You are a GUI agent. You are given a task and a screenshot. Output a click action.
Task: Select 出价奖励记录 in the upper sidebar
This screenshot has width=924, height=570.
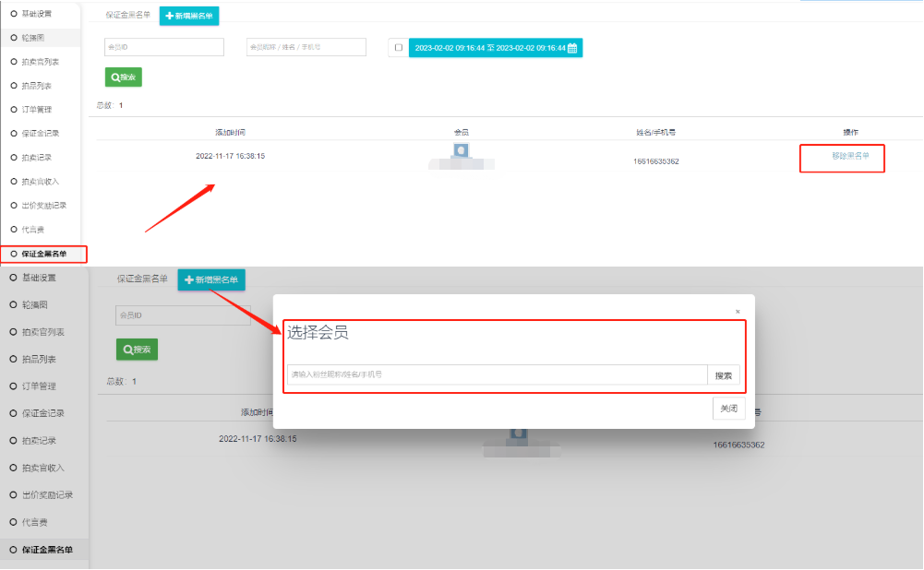(x=43, y=206)
